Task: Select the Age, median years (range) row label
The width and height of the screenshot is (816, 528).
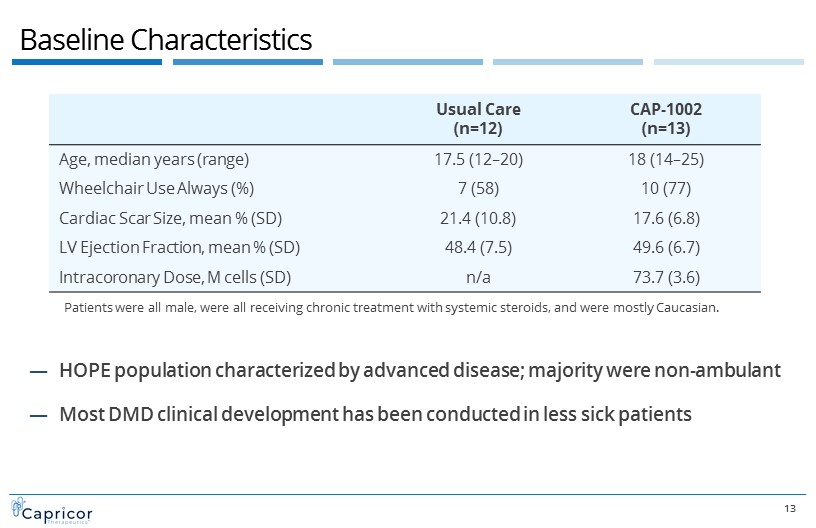Action: [154, 160]
